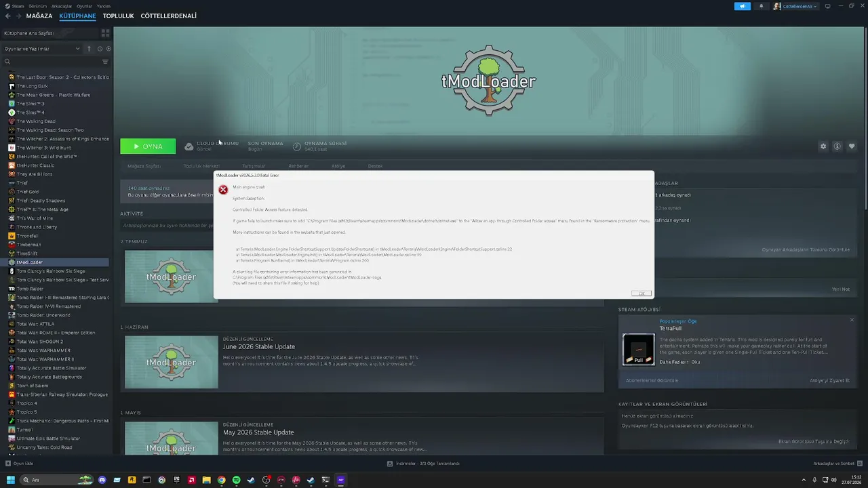
Task: Open the Yardım menu
Action: pyautogui.click(x=104, y=6)
